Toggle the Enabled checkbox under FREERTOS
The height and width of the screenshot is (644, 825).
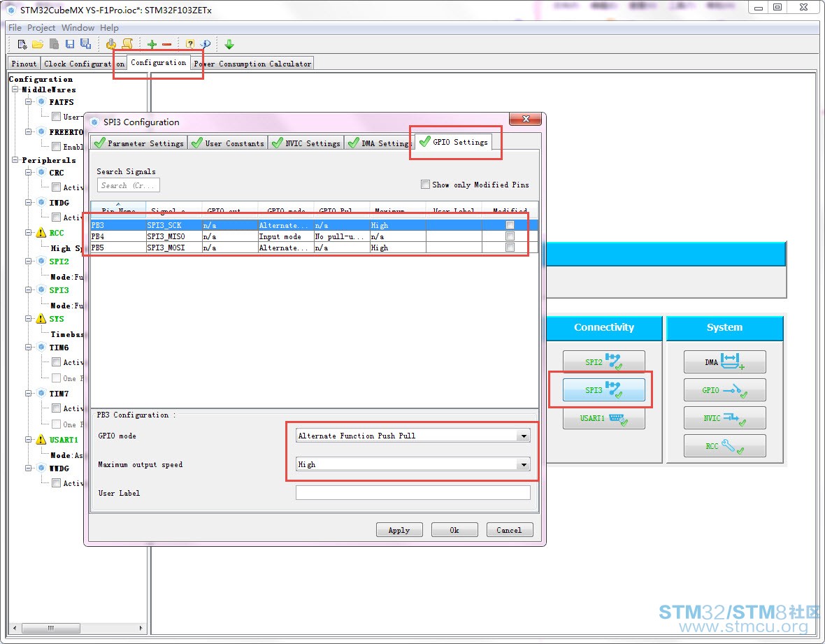tap(57, 147)
